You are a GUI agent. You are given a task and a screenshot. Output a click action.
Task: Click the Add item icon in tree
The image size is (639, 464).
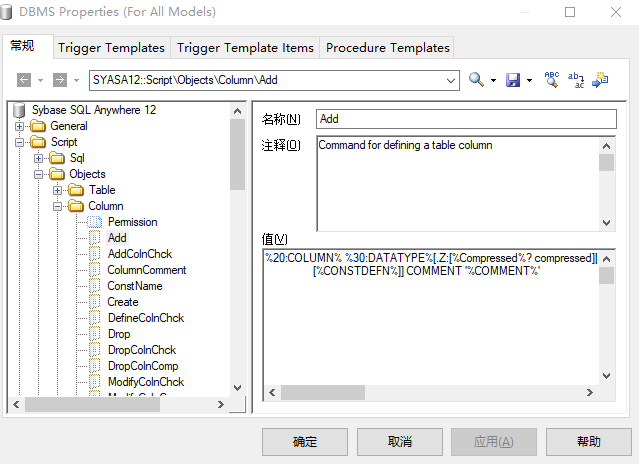95,238
